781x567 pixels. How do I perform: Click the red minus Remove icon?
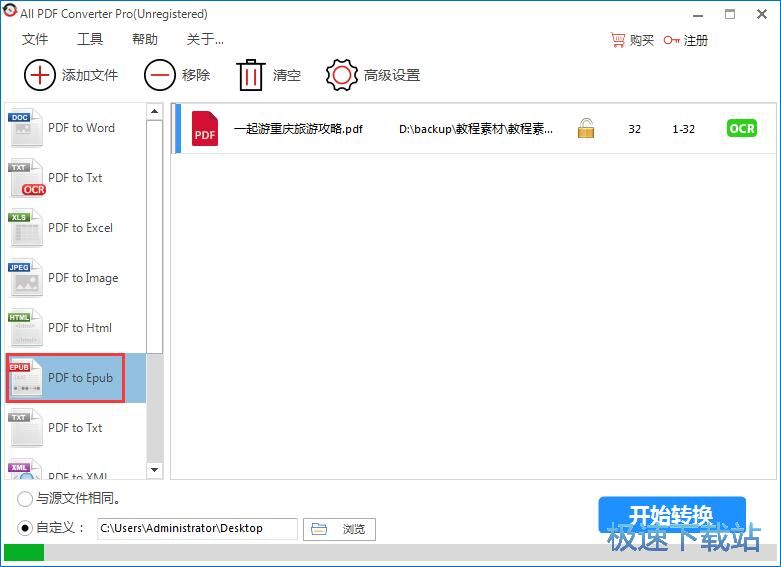click(159, 75)
